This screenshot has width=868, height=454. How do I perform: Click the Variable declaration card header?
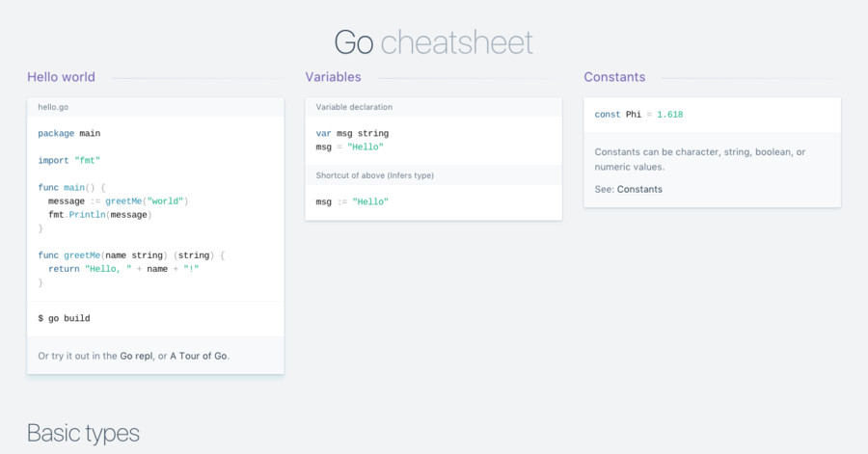354,107
